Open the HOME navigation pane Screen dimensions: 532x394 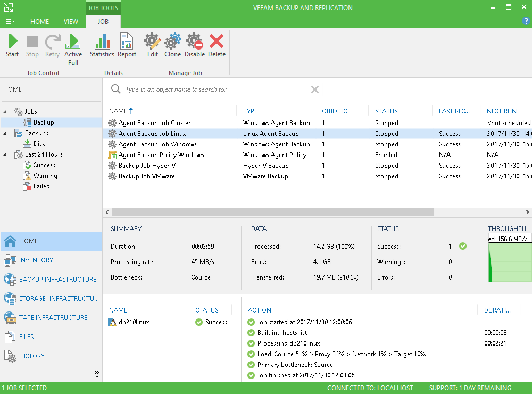click(x=51, y=241)
